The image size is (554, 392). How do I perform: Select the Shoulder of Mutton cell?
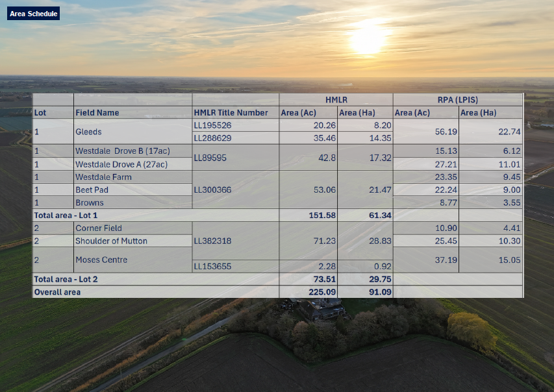111,241
